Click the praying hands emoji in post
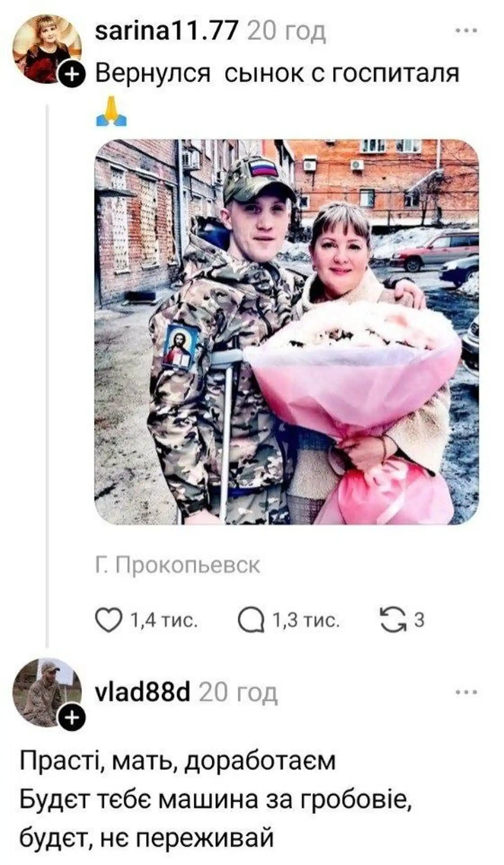This screenshot has width=504, height=865. pos(112,111)
